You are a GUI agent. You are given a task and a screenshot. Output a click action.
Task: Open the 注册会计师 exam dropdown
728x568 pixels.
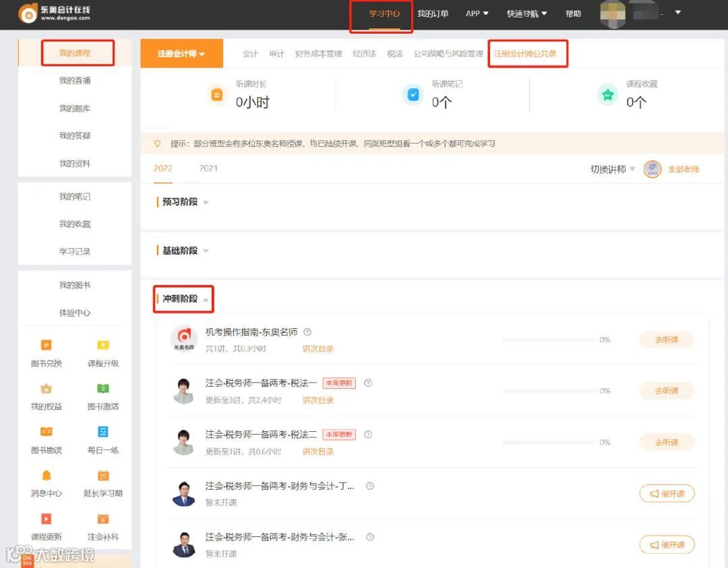tap(181, 54)
